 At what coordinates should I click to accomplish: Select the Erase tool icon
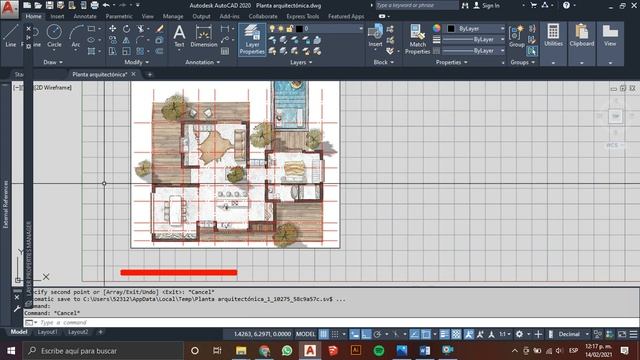(x=160, y=29)
